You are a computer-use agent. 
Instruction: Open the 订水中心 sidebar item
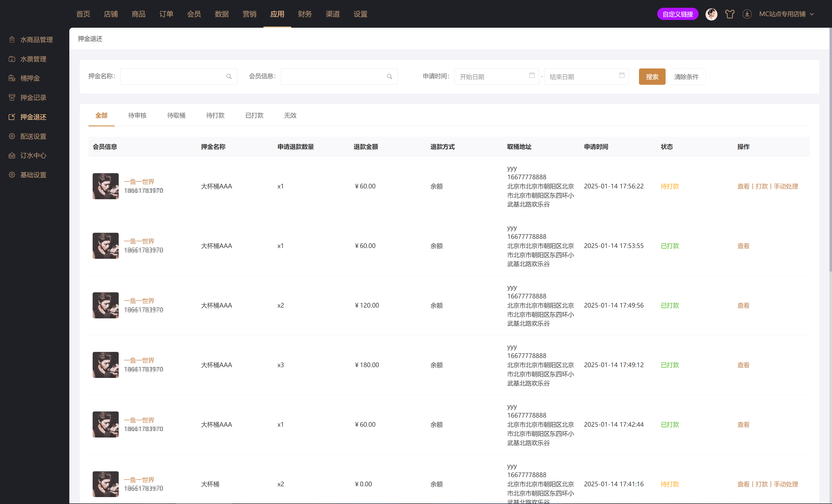33,155
